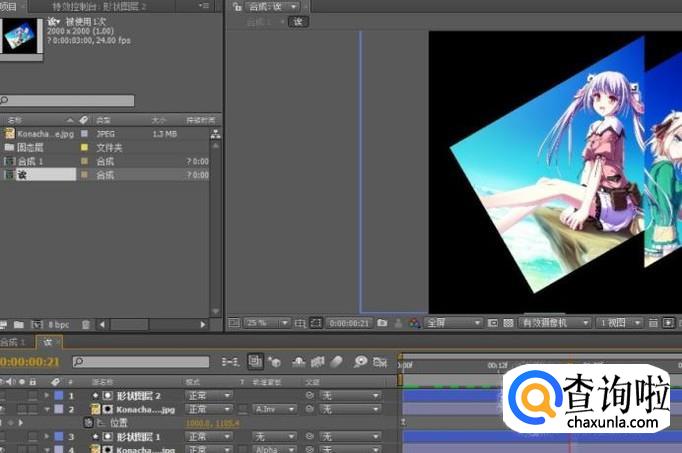Click the snapshot camera icon in viewer

coord(382,323)
